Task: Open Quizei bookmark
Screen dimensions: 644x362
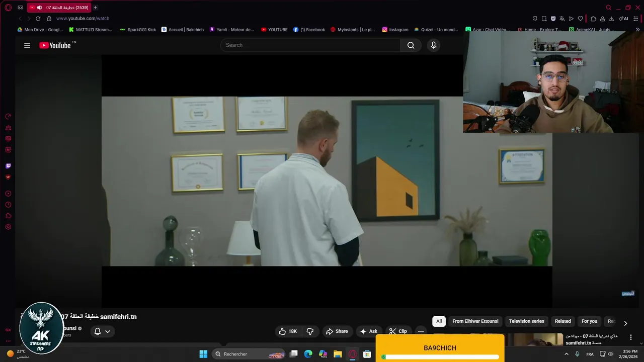Action: pos(436,30)
